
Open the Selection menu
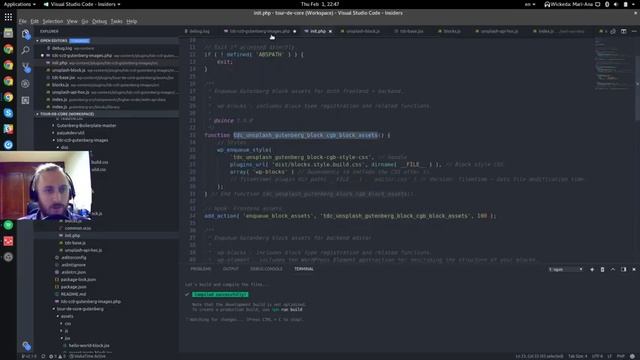[x=53, y=21]
